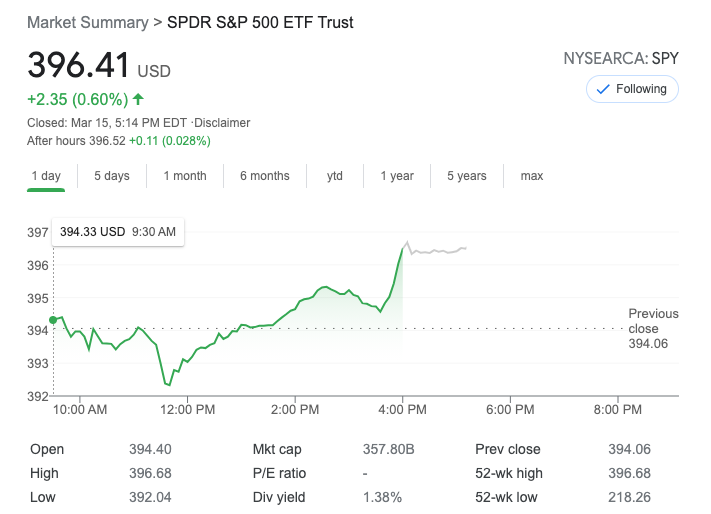Click the Market Summary breadcrumb link

pos(84,22)
